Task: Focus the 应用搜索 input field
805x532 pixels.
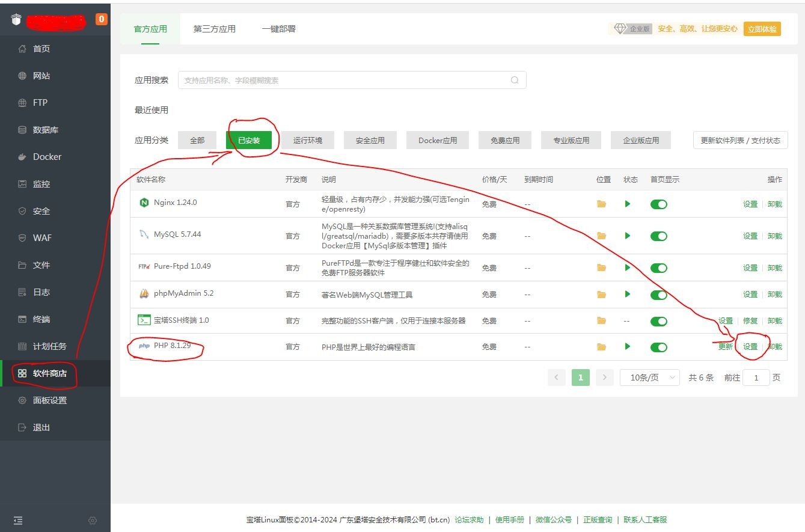Action: click(x=352, y=80)
